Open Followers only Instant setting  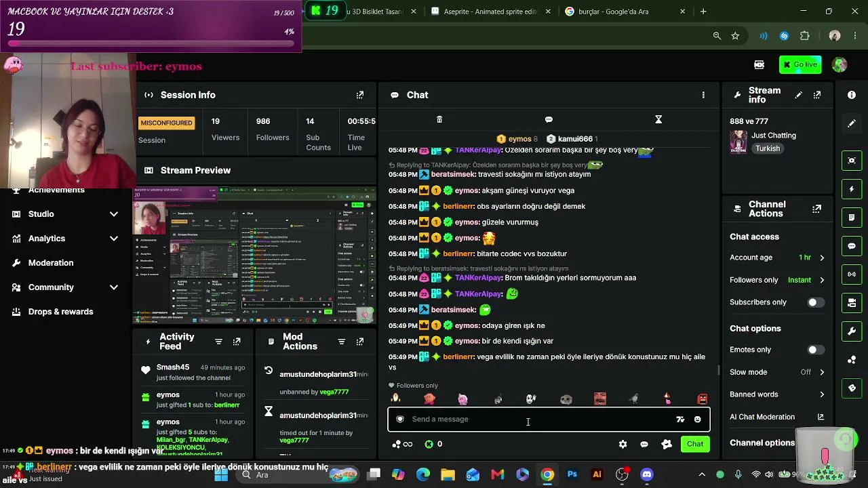[x=777, y=280]
